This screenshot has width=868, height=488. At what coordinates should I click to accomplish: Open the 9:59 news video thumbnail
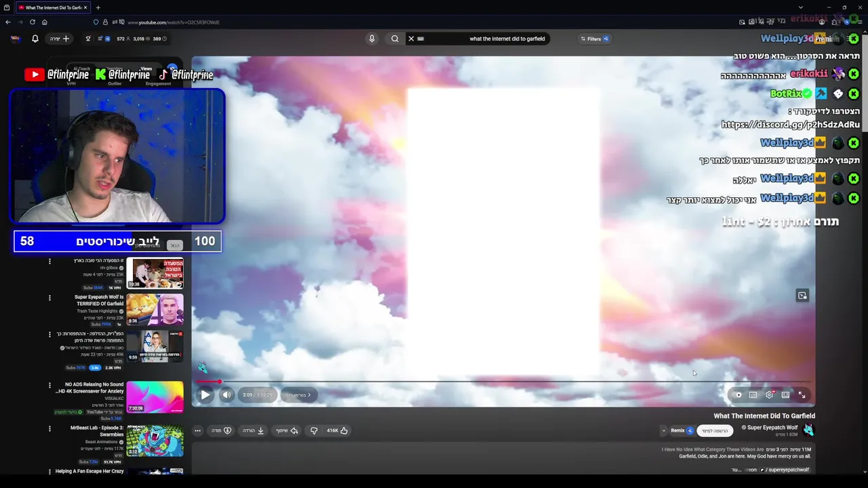point(155,346)
